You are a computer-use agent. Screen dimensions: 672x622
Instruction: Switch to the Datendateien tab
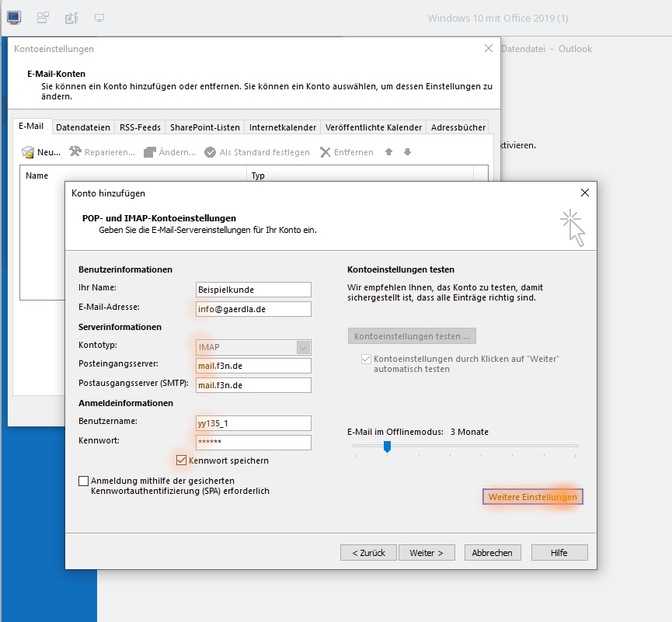82,127
